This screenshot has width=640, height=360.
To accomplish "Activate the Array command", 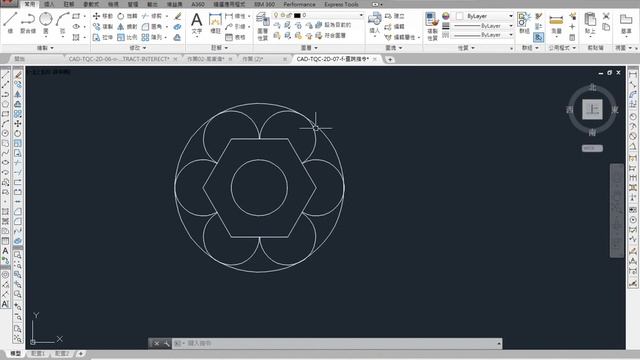I will point(152,37).
